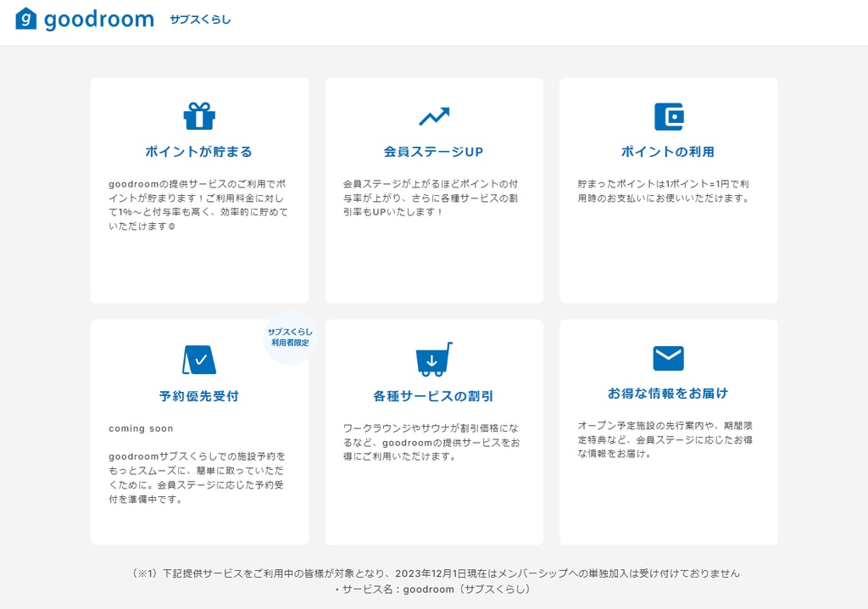Click the 各種サービスの割引 heading
The image size is (868, 609).
click(x=434, y=396)
